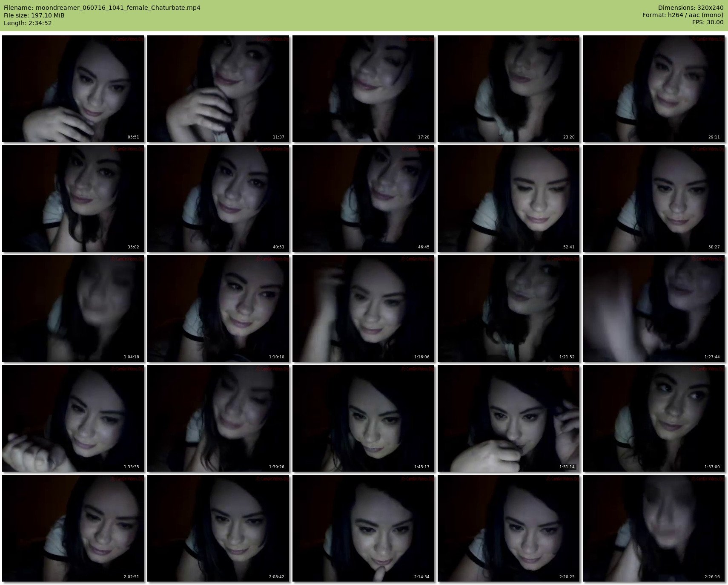The width and height of the screenshot is (728, 585).
Task: Choose the thumbnail timestamped 40:53
Action: pyautogui.click(x=218, y=199)
